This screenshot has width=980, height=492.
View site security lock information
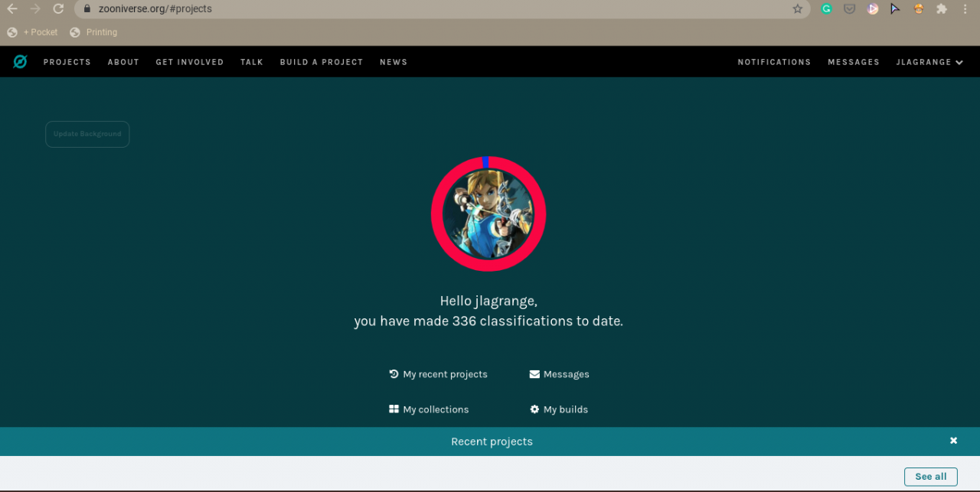click(x=87, y=9)
